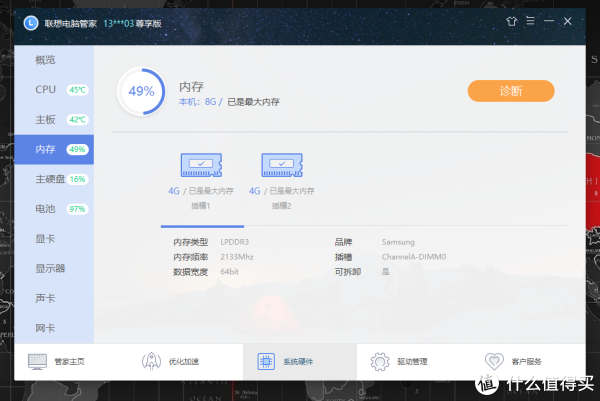Image resolution: width=600 pixels, height=401 pixels.
Task: Click the Lenovo PC Manager logo icon
Action: coord(31,19)
